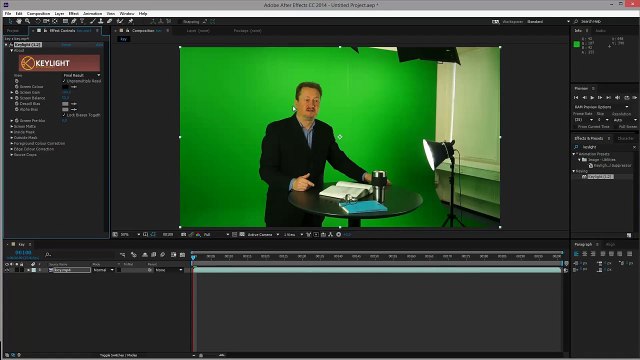Image resolution: width=640 pixels, height=360 pixels.
Task: Toggle Lock Biases Together checkbox
Action: click(64, 115)
